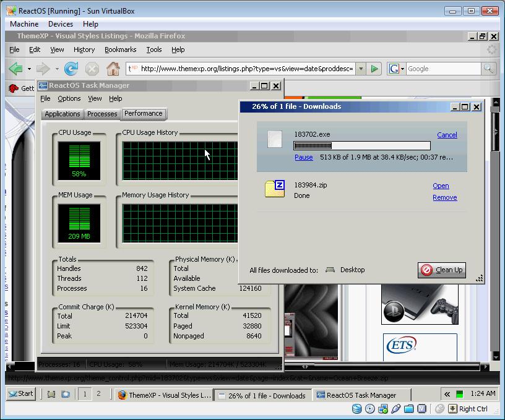Open the Bookmarks menu in Firefox
Viewport: 505px width, 420px height.
pos(120,49)
